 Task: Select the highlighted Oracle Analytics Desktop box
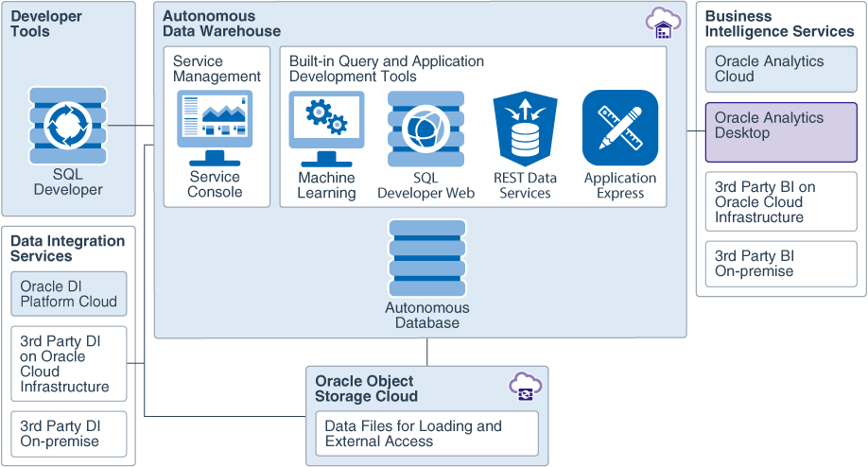781,132
